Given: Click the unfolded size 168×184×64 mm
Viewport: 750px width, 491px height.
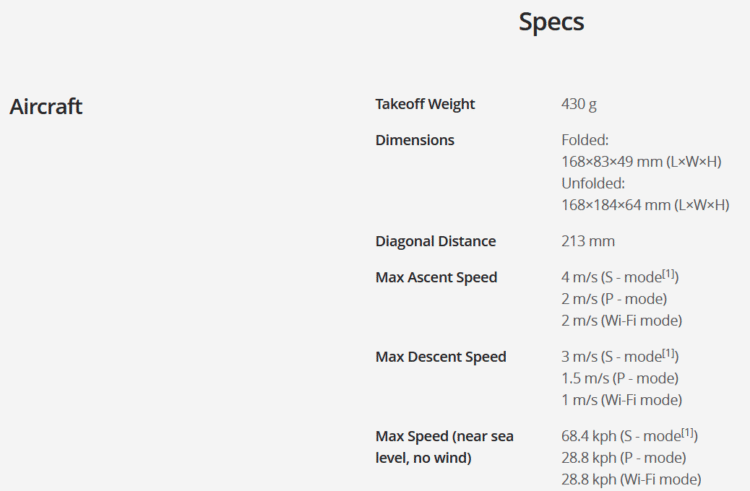Looking at the screenshot, I should click(x=645, y=205).
